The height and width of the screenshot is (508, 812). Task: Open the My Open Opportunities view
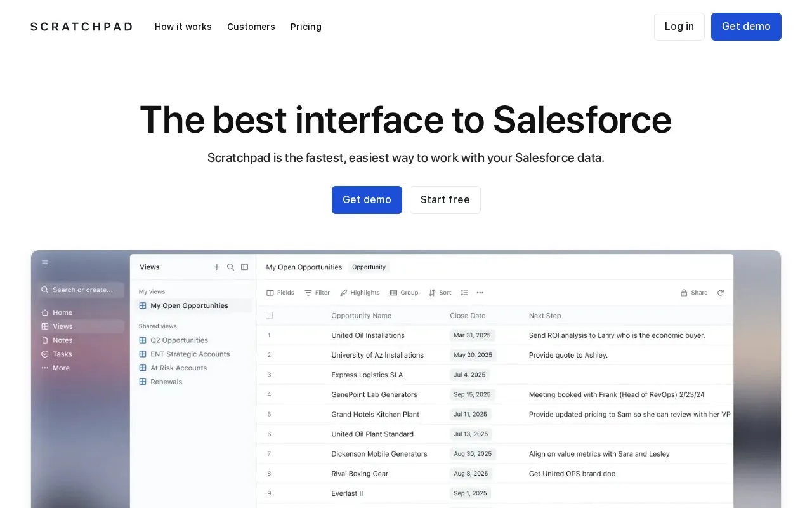(195, 305)
